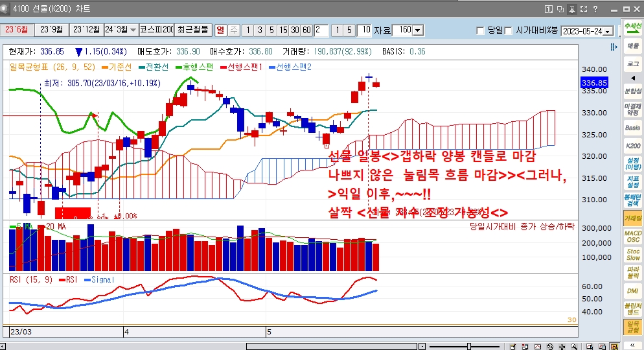Screen dimensions: 644x350
Task: Open the 봉패턴검색 candle pattern search
Action: (633, 199)
